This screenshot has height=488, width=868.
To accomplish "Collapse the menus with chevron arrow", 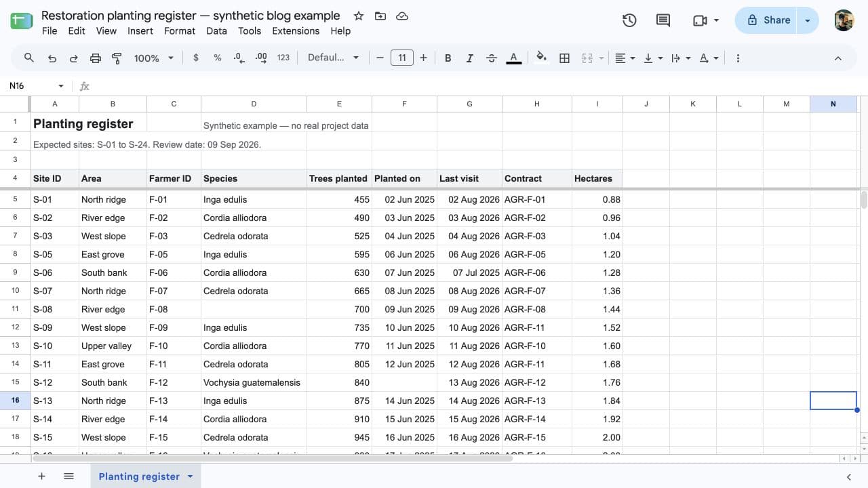I will 838,58.
